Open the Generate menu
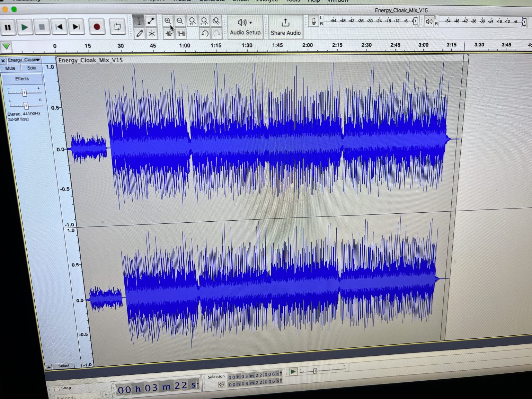 [x=212, y=1]
